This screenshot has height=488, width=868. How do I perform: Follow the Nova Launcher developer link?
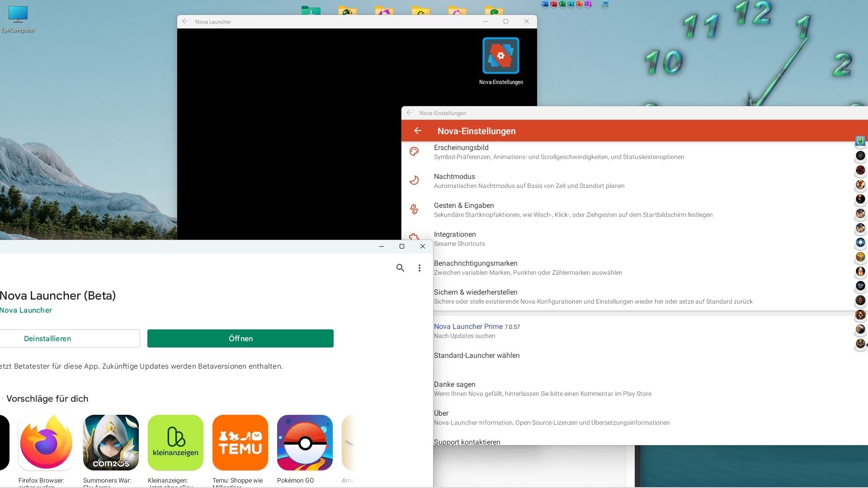26,310
